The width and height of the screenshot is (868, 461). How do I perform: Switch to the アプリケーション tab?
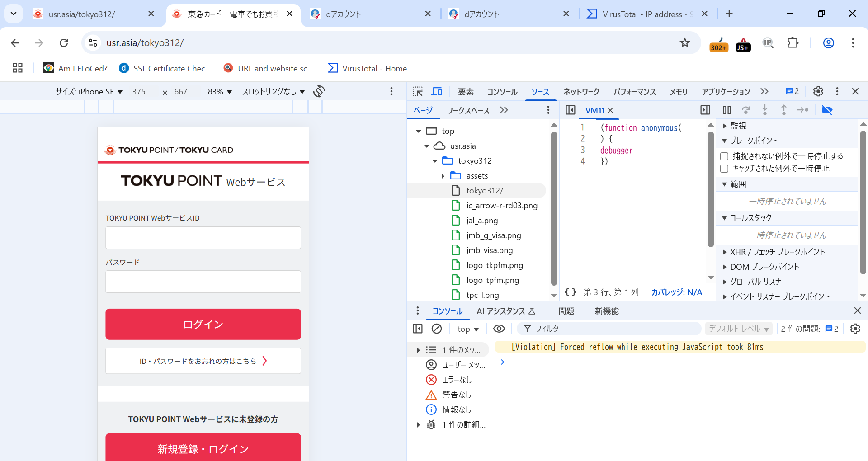[x=726, y=92]
